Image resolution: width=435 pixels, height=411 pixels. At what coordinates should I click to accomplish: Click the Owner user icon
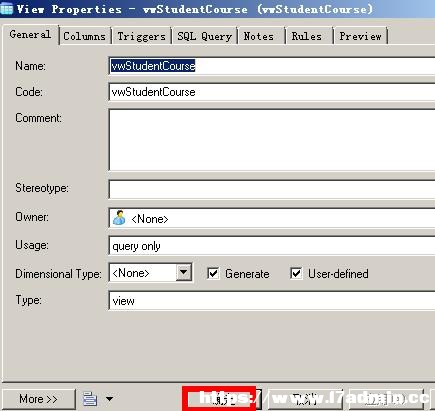click(x=119, y=218)
